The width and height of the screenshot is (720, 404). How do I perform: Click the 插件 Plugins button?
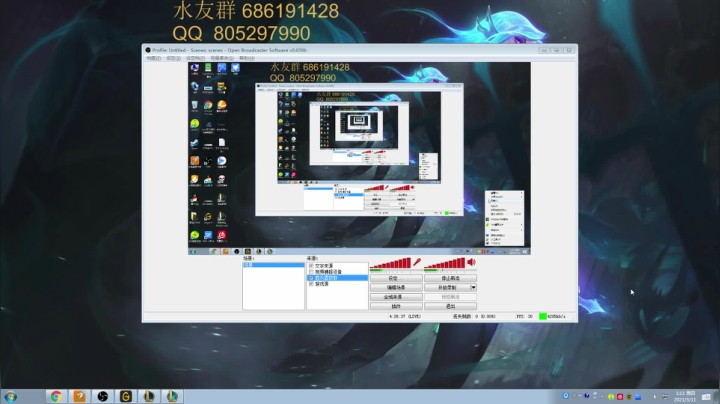396,306
